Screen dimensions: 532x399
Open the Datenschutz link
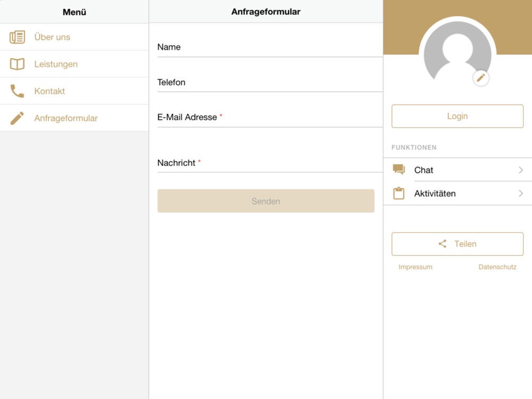(497, 267)
